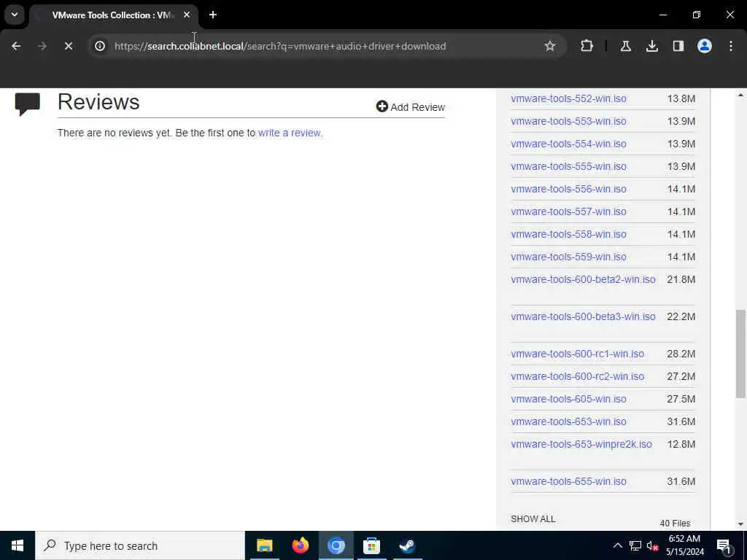Image resolution: width=747 pixels, height=560 pixels.
Task: Toggle the side panel
Action: point(678,46)
